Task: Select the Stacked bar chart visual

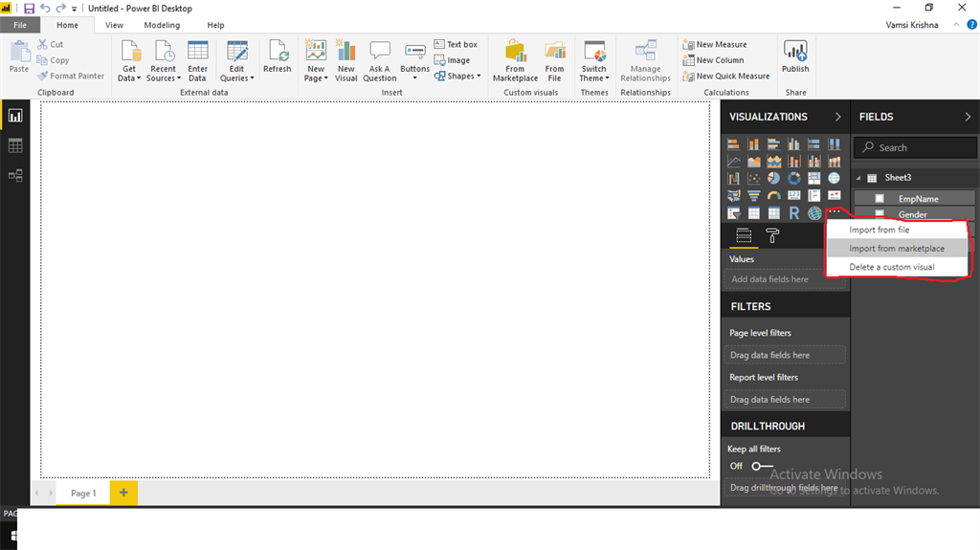Action: (x=734, y=144)
